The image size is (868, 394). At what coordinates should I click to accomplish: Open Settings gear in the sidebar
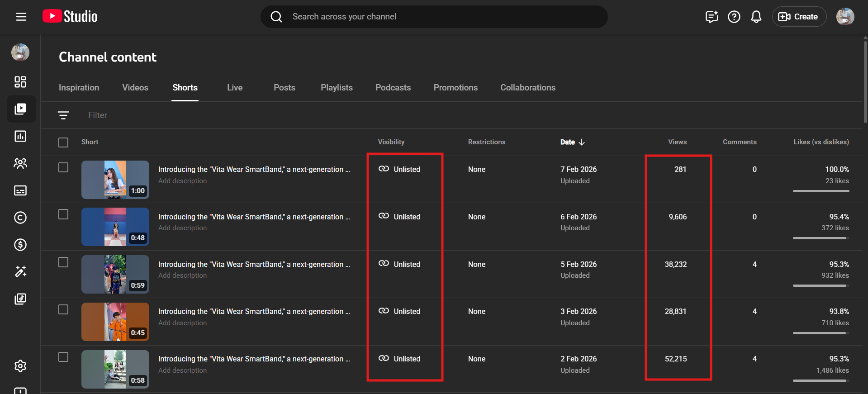(20, 366)
